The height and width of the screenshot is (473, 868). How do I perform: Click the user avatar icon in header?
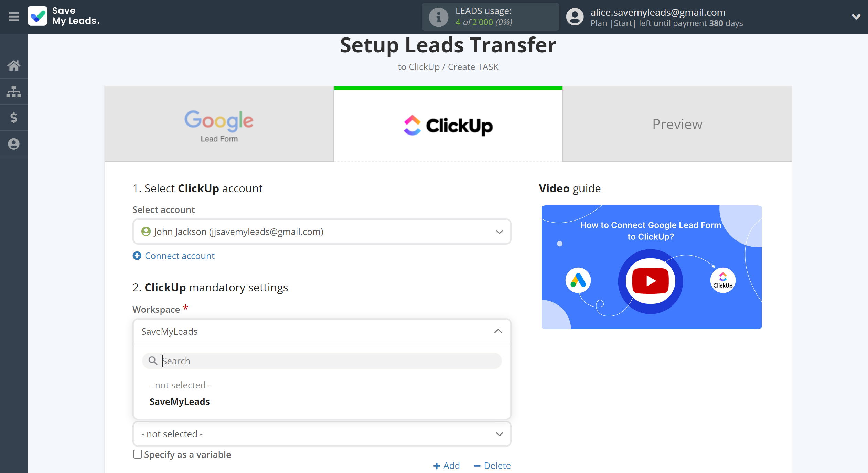click(575, 17)
